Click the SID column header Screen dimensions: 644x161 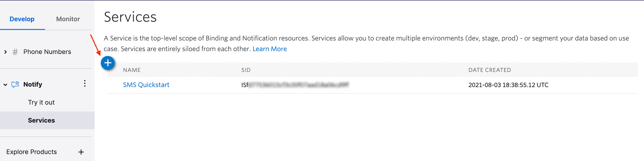coord(246,70)
